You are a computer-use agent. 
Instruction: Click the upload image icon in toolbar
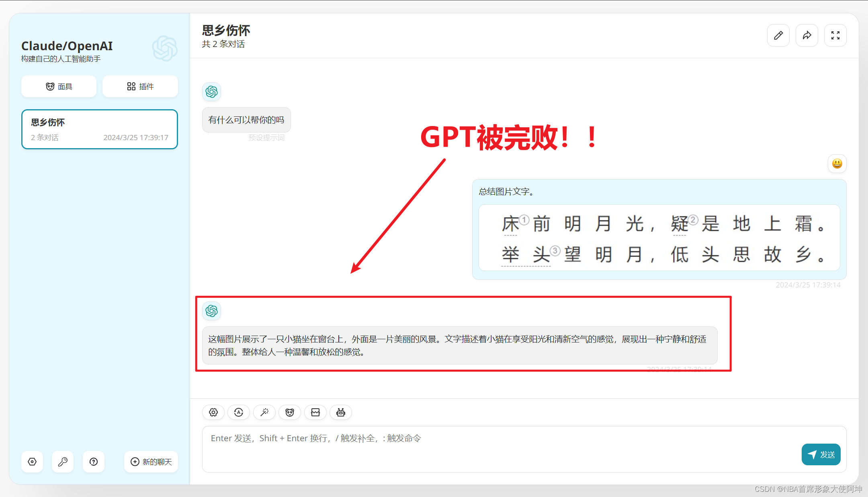click(x=315, y=412)
